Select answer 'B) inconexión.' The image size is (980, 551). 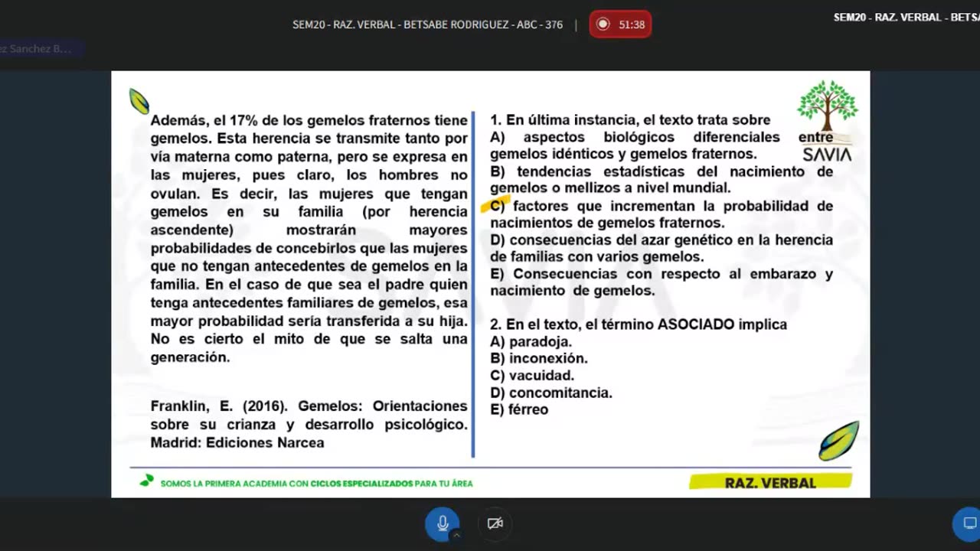pyautogui.click(x=539, y=358)
